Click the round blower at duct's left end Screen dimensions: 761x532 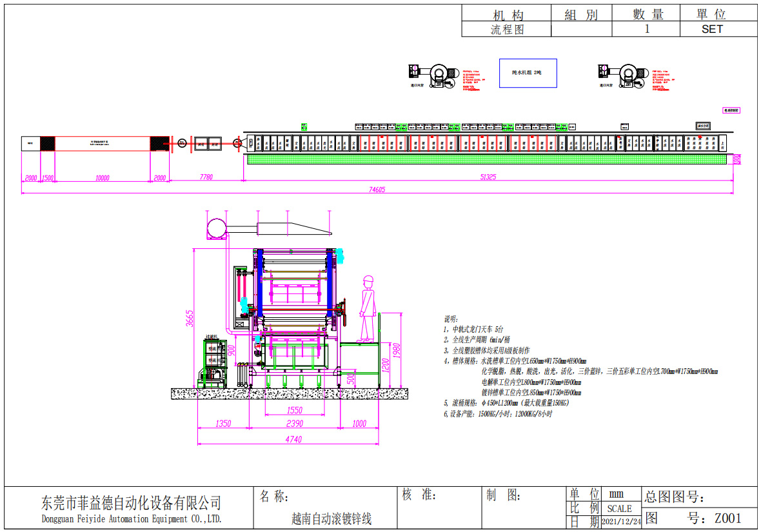click(216, 228)
